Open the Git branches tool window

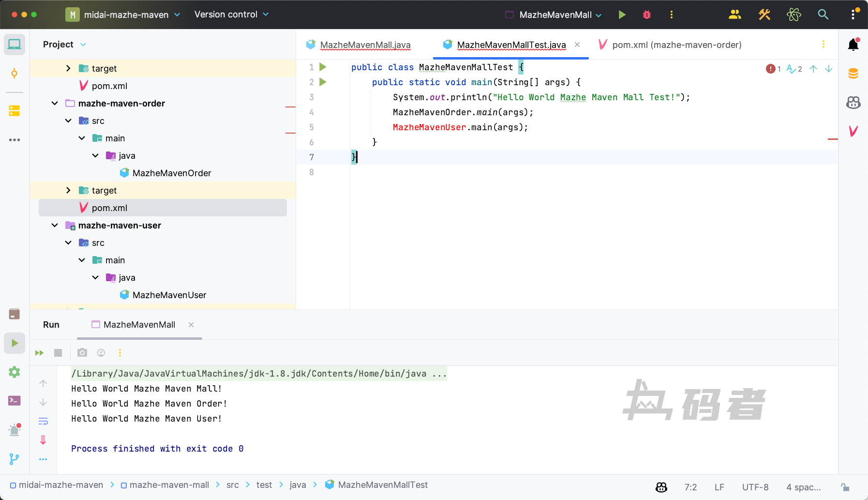[15, 458]
